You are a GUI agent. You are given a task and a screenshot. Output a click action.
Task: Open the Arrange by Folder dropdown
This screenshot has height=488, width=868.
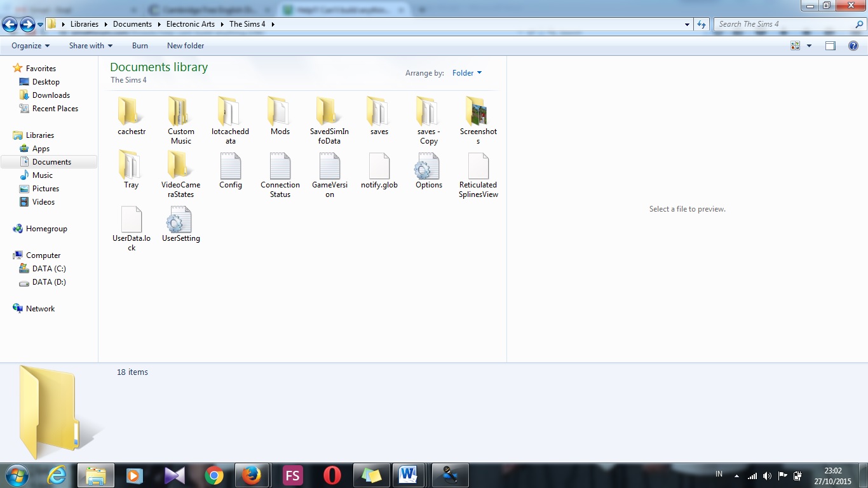pos(467,73)
